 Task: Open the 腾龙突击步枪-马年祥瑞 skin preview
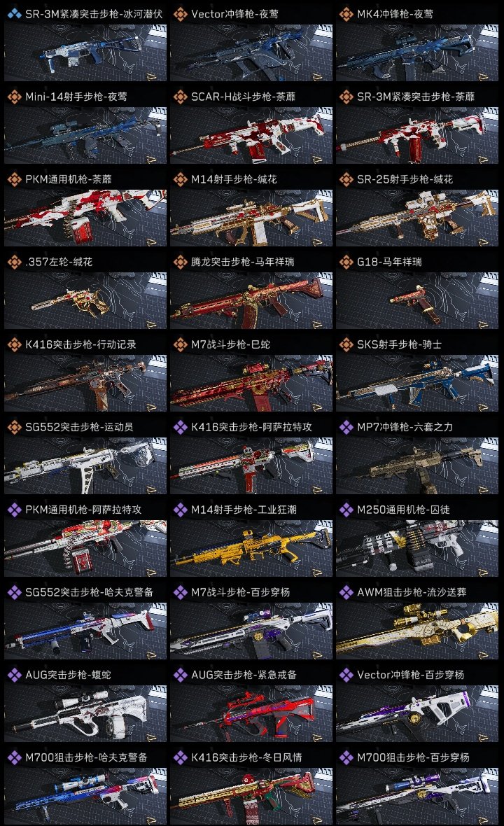tap(251, 300)
